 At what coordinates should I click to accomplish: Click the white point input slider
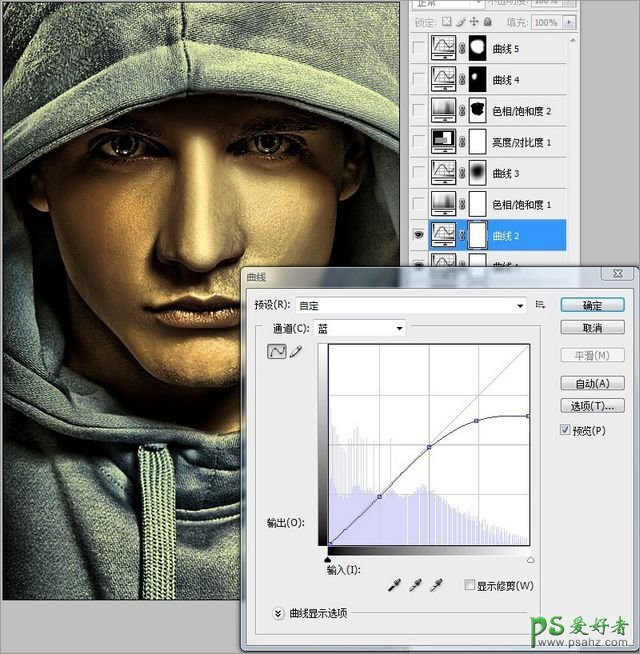[x=530, y=560]
